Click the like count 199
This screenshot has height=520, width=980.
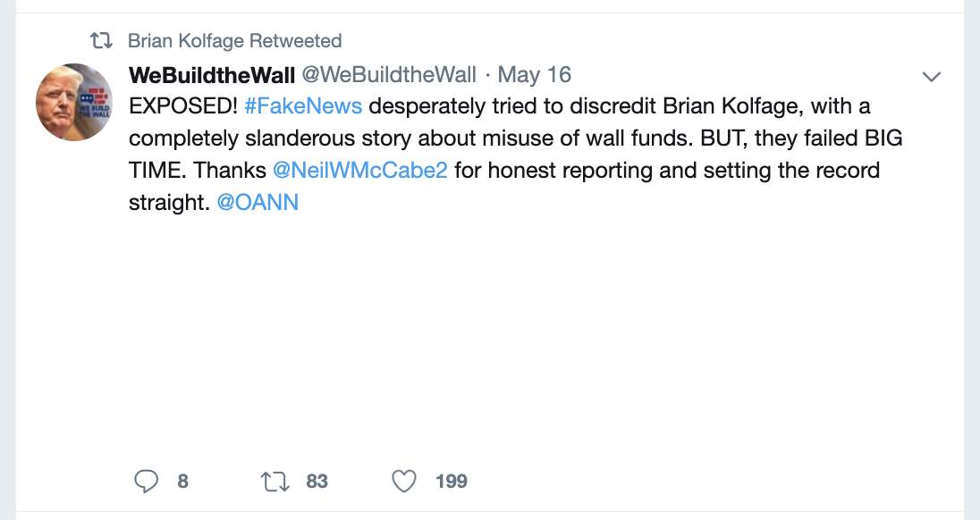[x=452, y=482]
